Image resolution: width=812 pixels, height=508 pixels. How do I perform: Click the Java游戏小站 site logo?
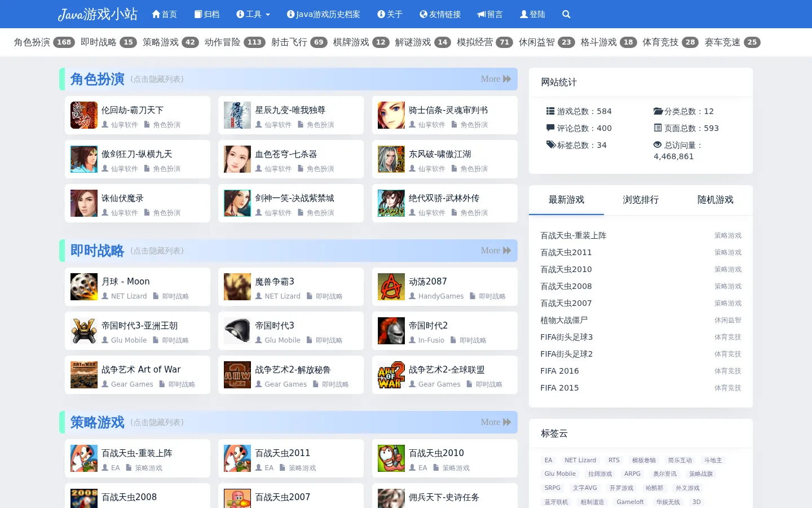pos(98,14)
